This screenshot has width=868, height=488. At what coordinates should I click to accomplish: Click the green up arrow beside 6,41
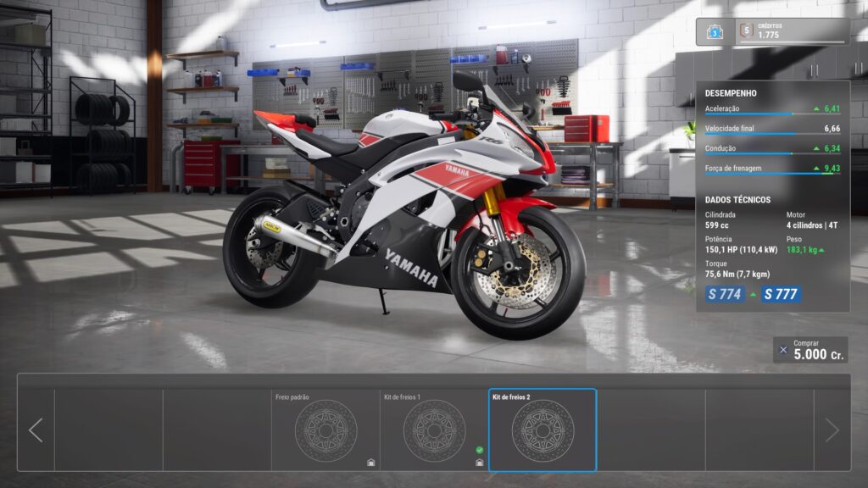click(x=816, y=109)
